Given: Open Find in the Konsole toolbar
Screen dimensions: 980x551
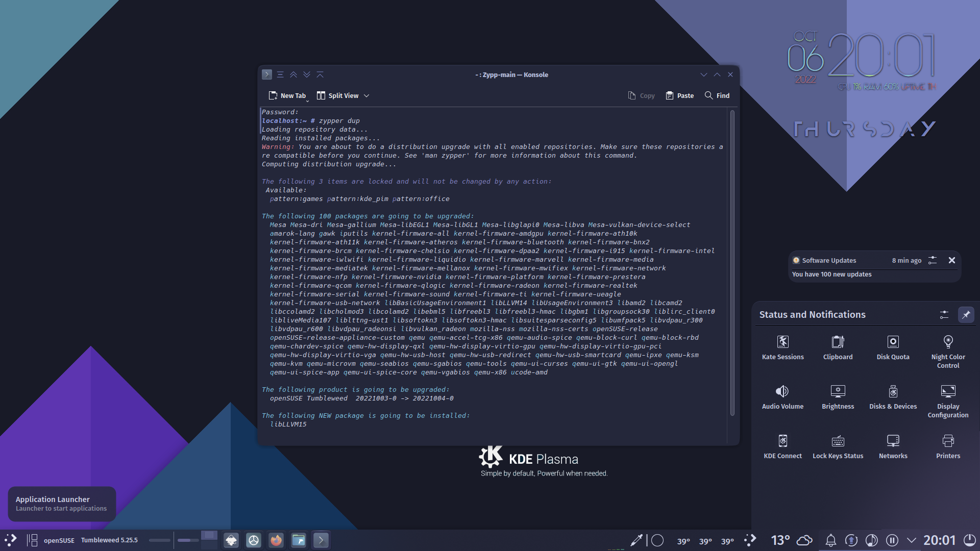Looking at the screenshot, I should 717,95.
